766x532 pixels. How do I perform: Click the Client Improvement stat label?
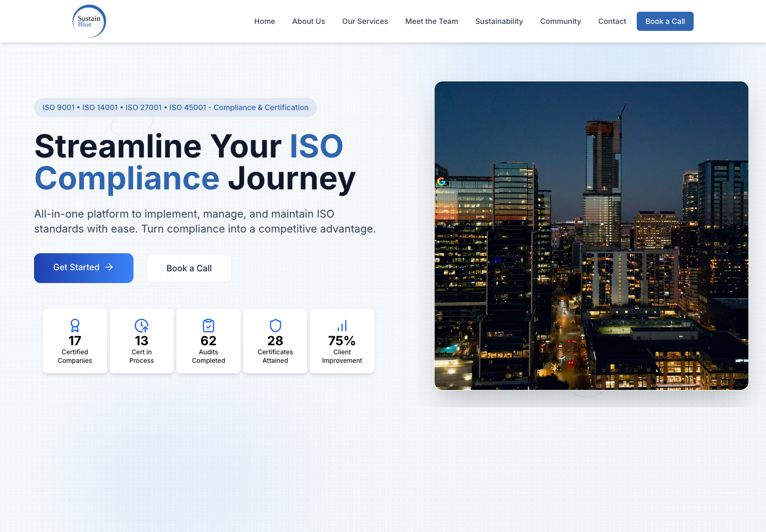[342, 356]
